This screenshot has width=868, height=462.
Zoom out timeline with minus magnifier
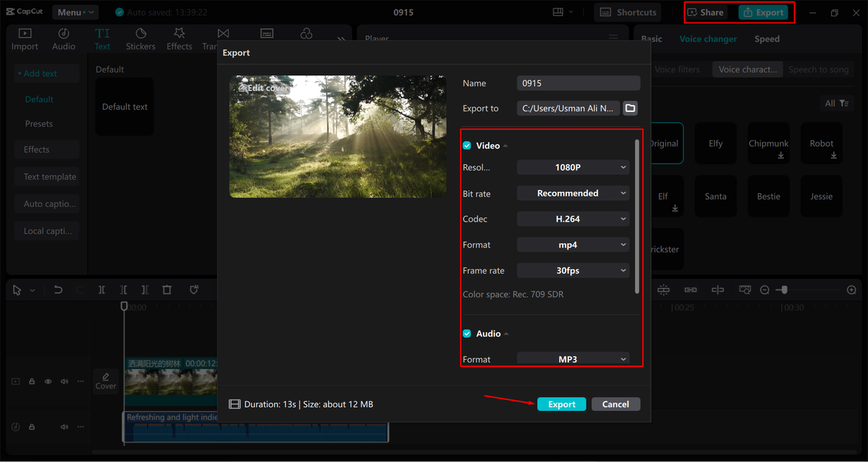click(765, 290)
